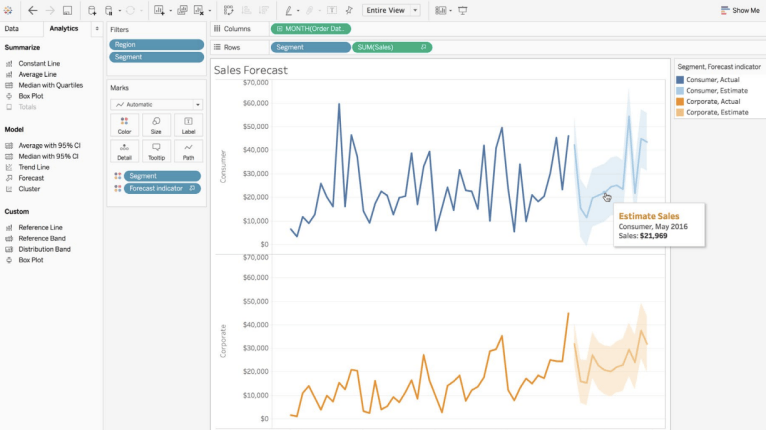Image resolution: width=766 pixels, height=430 pixels.
Task: Open the Entire View fit dropdown
Action: (x=391, y=10)
